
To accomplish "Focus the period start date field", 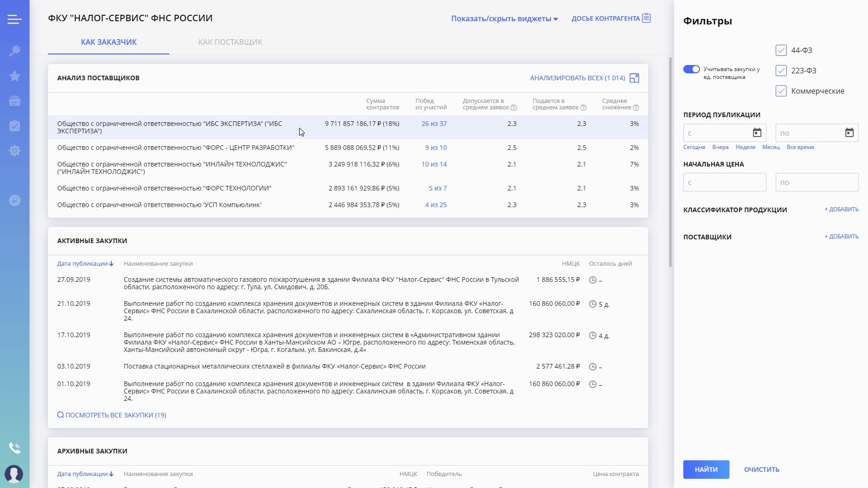I will (725, 133).
